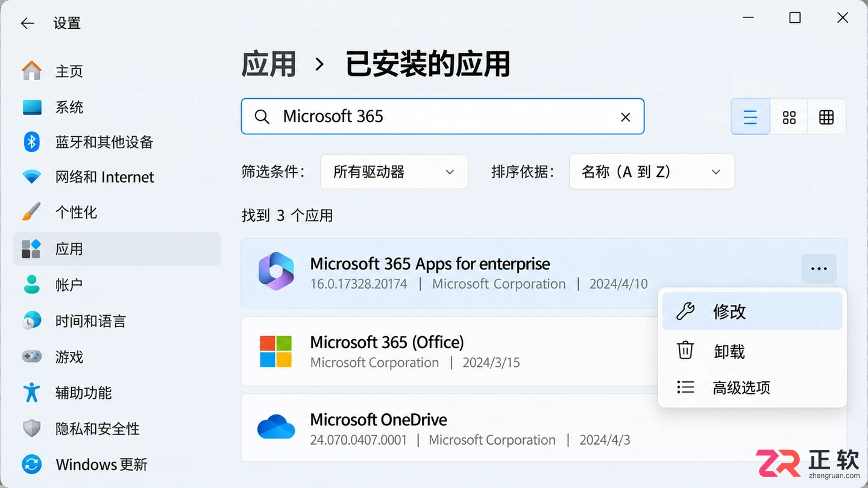Screen dimensions: 868x488
Task: Click the OneDrive cloud icon
Action: [x=276, y=427]
